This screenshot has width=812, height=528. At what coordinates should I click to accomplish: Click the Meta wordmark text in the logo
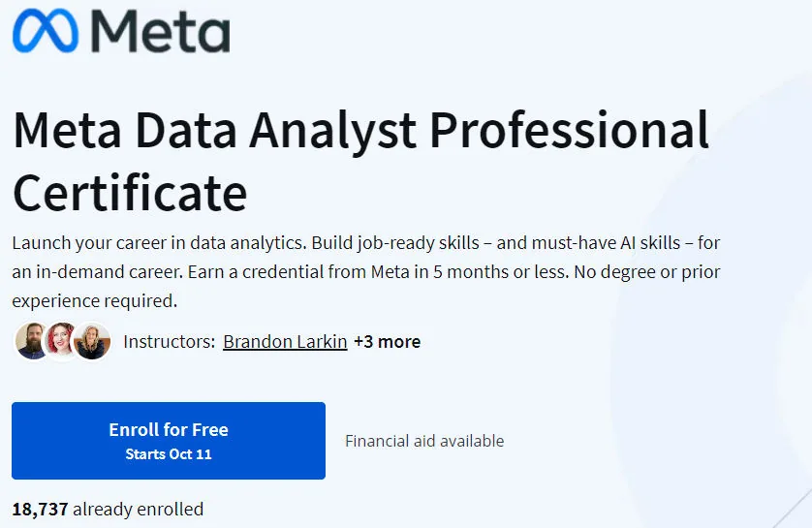161,31
